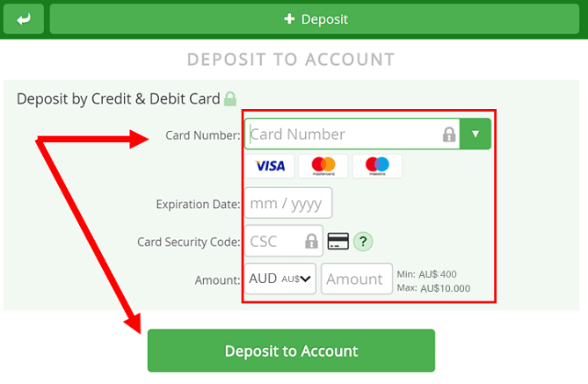Open the AUD currency dropdown
The height and width of the screenshot is (384, 588).
tap(280, 279)
